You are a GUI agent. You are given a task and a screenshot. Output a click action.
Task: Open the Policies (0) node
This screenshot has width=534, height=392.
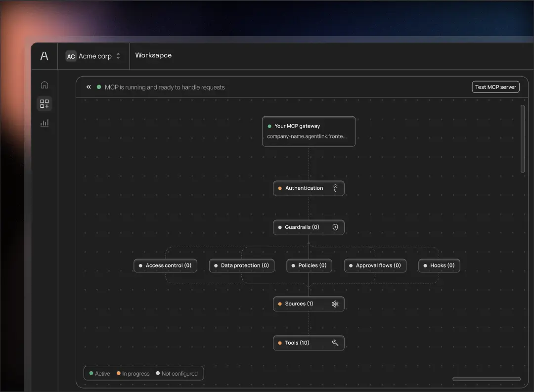[309, 265]
